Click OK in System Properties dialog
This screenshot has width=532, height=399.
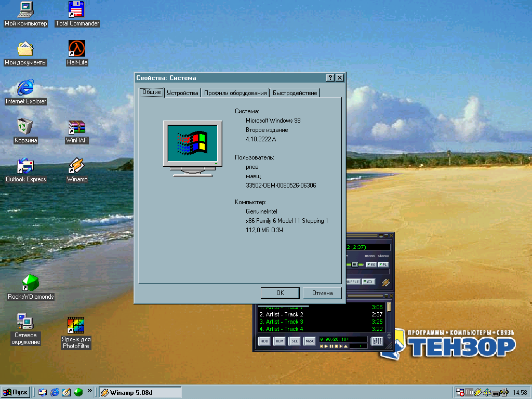pos(280,293)
